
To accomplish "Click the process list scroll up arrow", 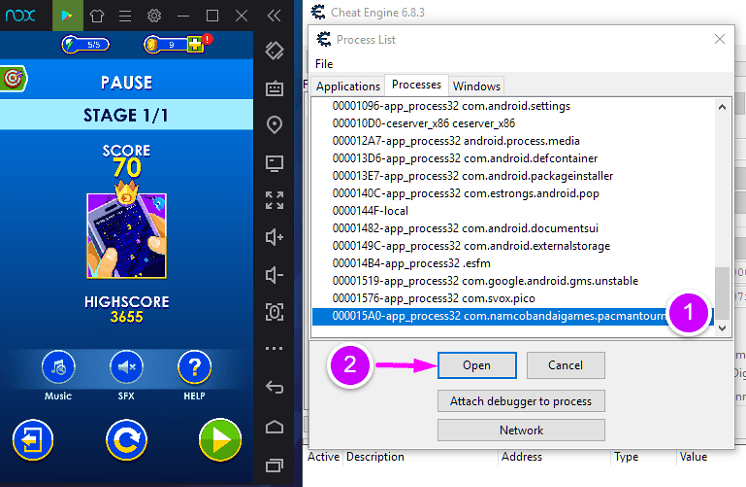I will click(722, 107).
